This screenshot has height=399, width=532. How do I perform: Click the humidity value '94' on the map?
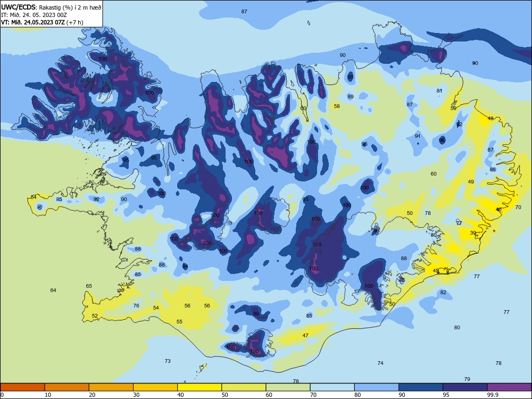coord(185,267)
